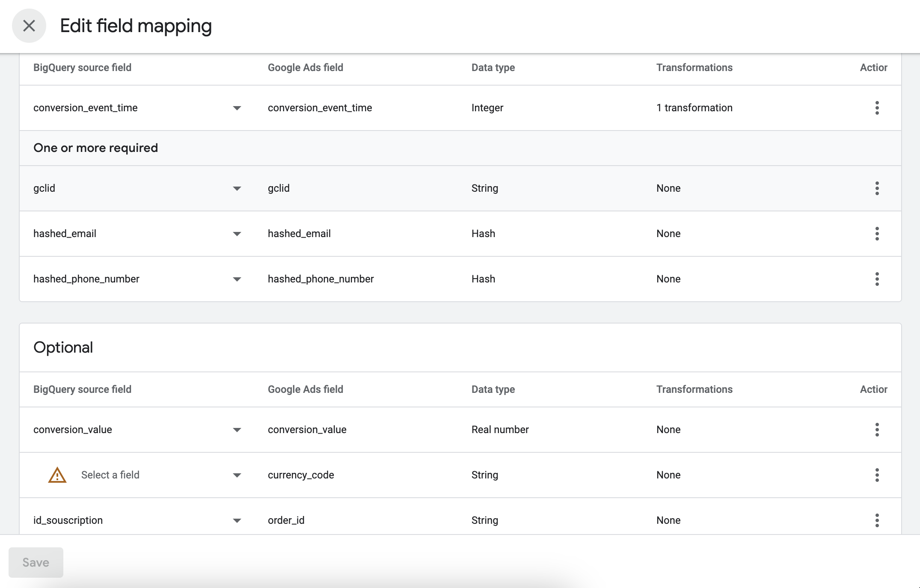The image size is (920, 588).
Task: Expand gclid source field dropdown
Action: 237,188
